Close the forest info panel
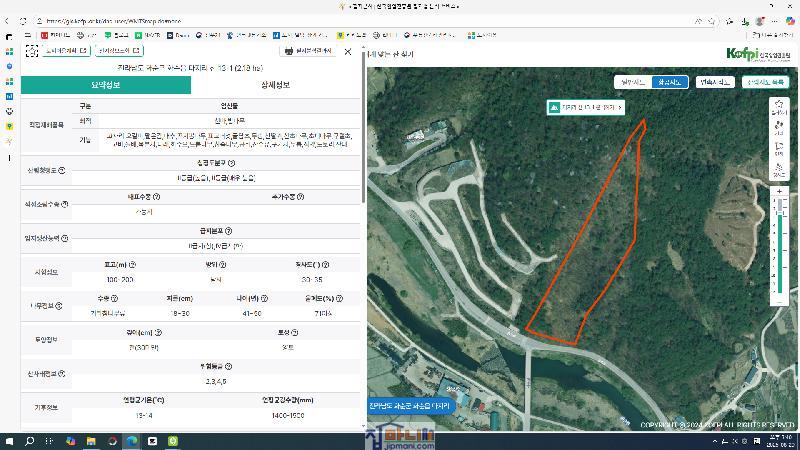The image size is (800, 450). (x=348, y=51)
